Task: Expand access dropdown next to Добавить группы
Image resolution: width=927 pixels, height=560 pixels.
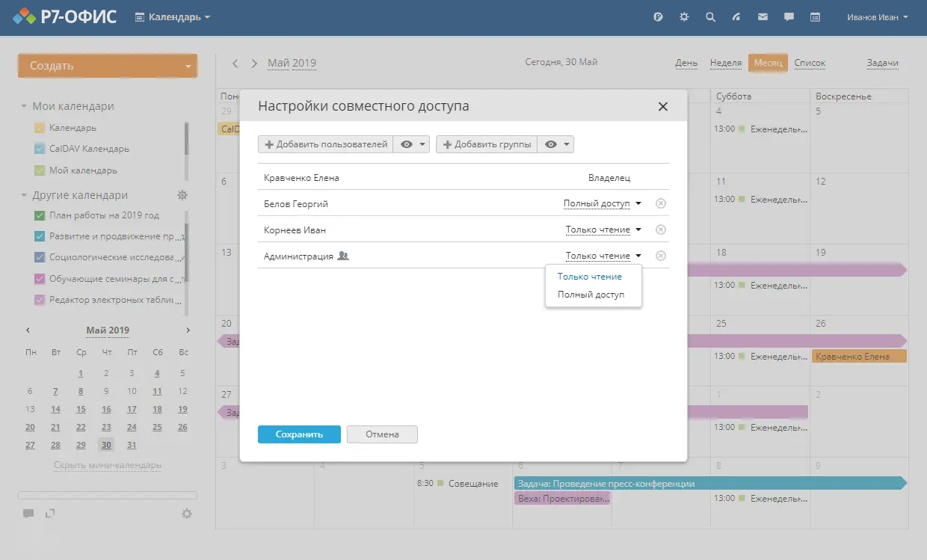Action: [x=556, y=145]
